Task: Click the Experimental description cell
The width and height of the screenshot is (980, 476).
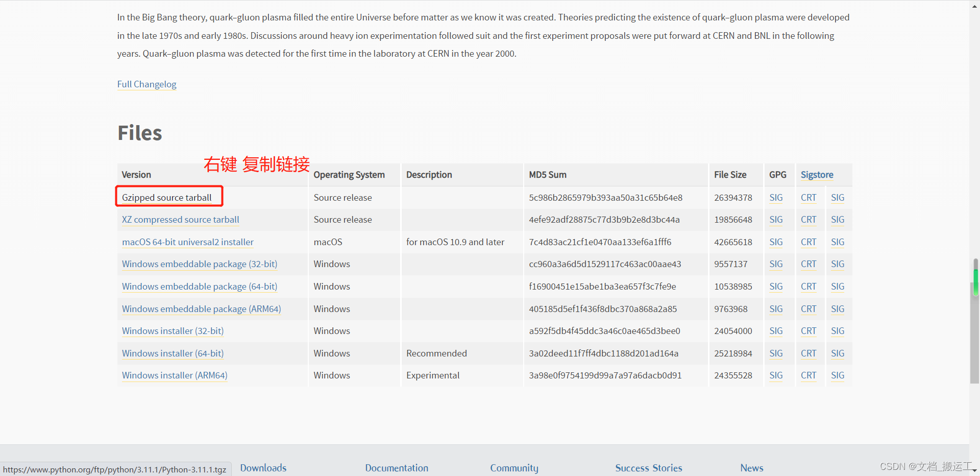Action: click(433, 375)
